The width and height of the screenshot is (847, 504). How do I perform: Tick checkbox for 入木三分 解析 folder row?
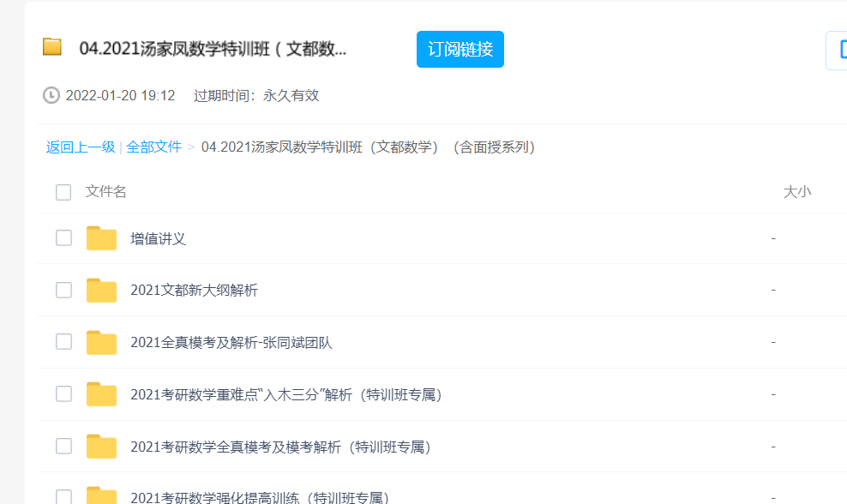63,393
